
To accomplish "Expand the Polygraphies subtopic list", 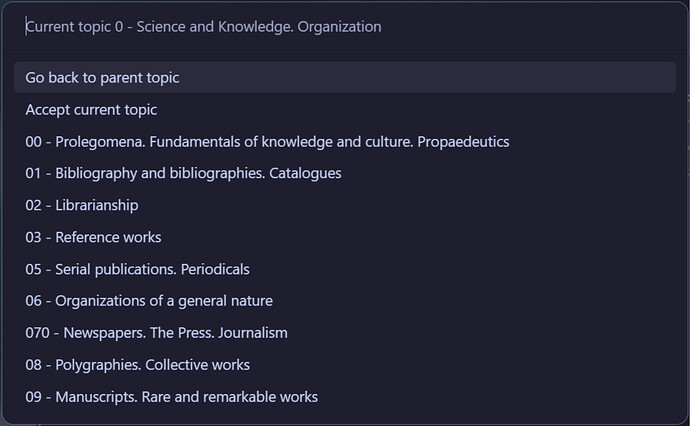I will (345, 365).
